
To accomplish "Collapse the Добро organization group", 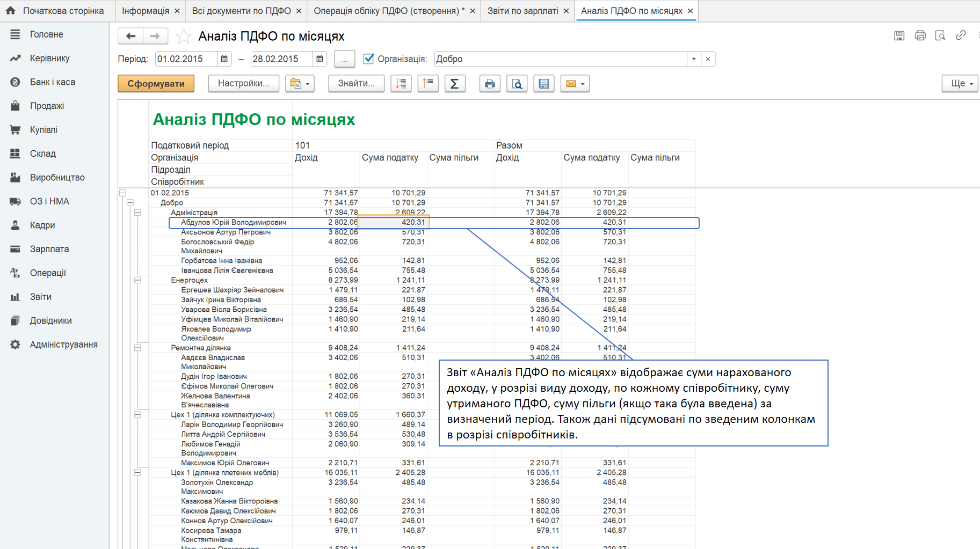I will (130, 203).
